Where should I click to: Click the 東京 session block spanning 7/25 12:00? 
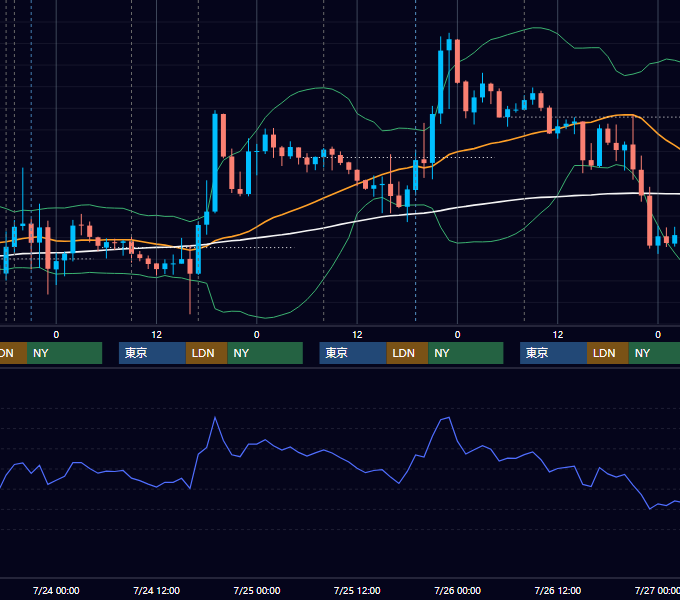[353, 353]
